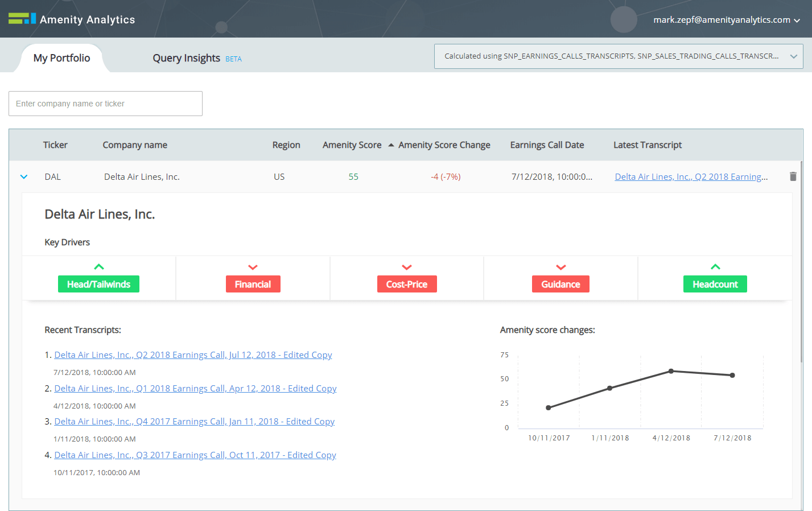Sort by Ticker column header
Viewport: 812px width, 511px height.
point(55,145)
